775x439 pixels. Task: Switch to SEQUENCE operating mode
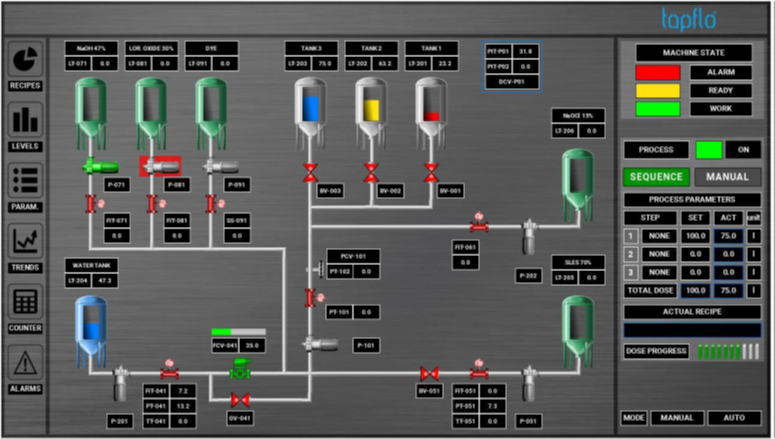coord(655,177)
